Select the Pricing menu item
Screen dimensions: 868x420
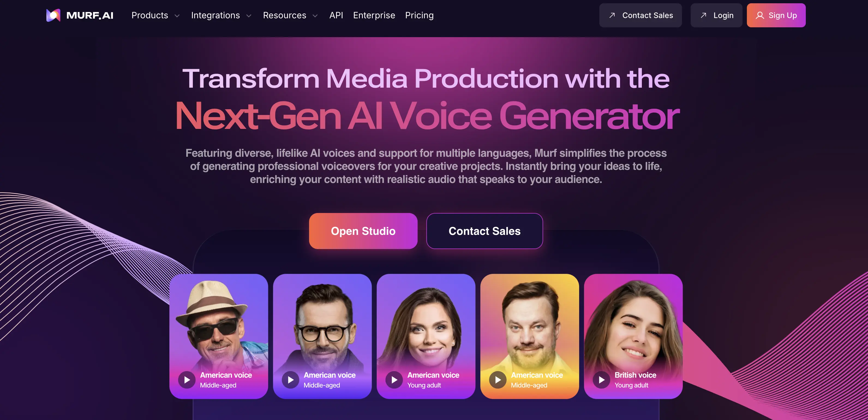(419, 15)
